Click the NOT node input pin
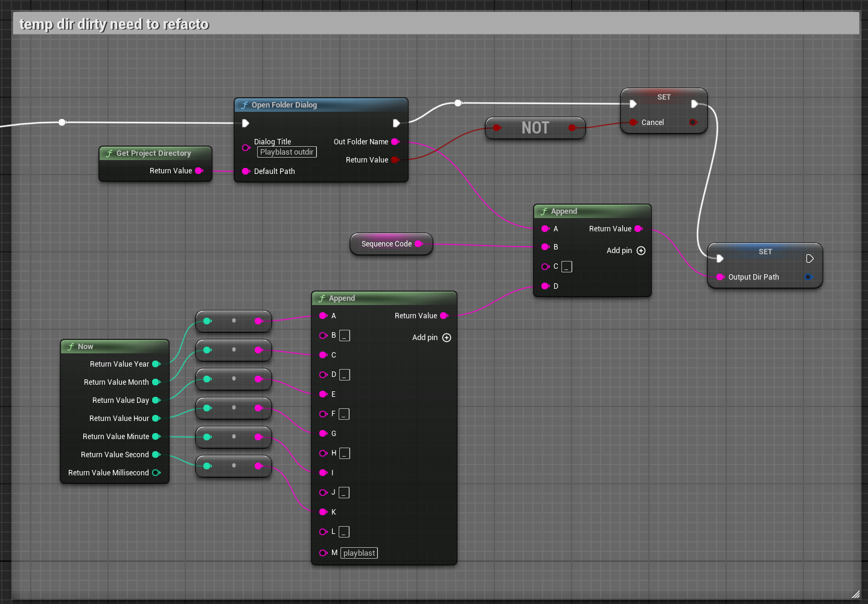 [497, 128]
